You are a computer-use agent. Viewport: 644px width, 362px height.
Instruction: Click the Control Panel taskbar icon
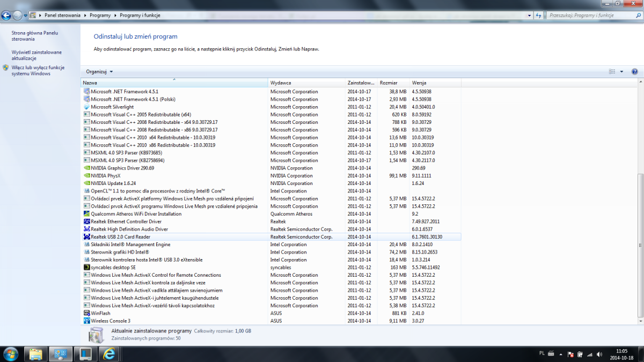click(61, 354)
